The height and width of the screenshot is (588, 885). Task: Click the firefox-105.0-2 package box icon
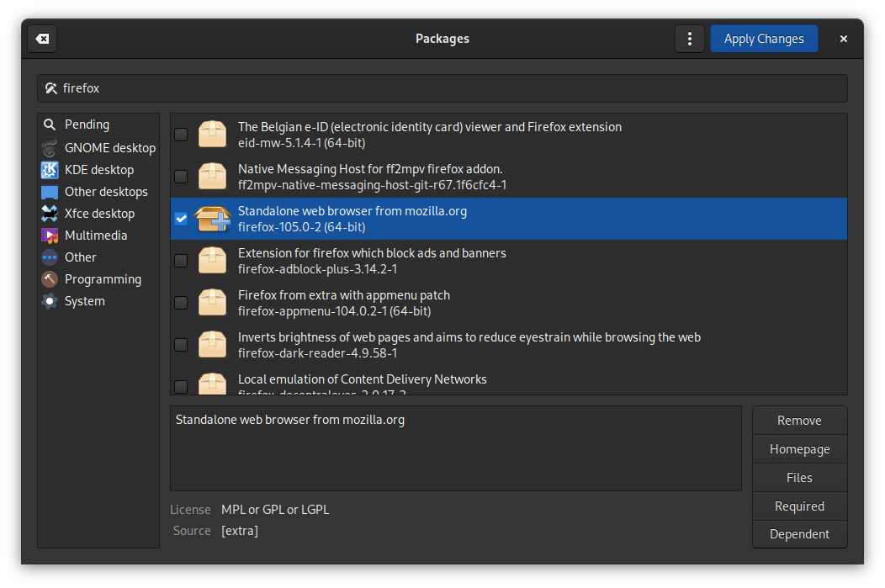(212, 219)
